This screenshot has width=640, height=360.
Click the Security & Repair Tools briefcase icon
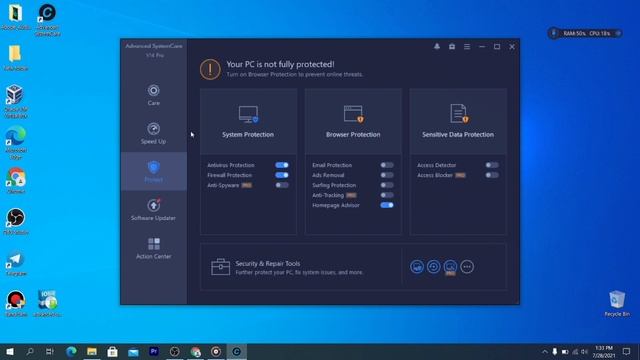(220, 267)
